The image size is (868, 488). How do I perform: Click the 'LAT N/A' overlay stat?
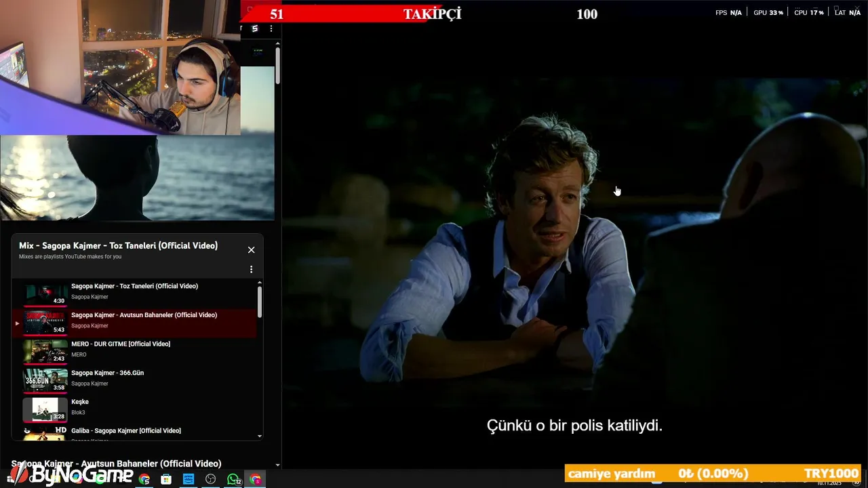(847, 13)
